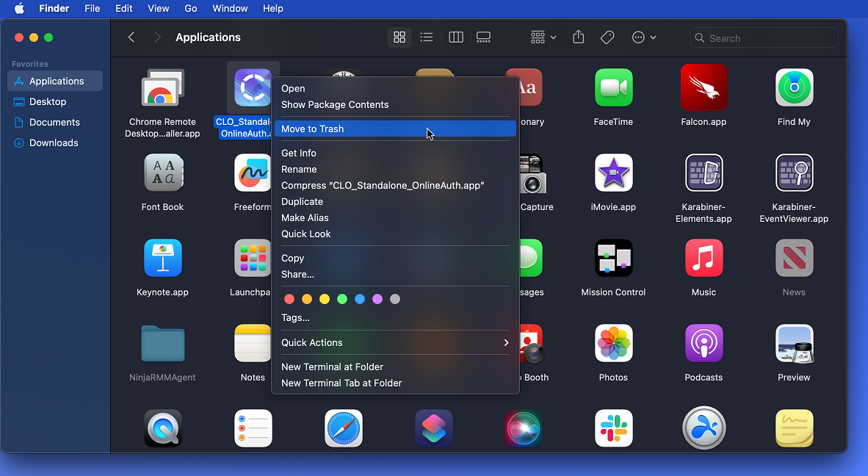Viewport: 868px width, 476px height.
Task: Select the CLO_Standalone_OnlineAuth app icon
Action: pos(253,87)
